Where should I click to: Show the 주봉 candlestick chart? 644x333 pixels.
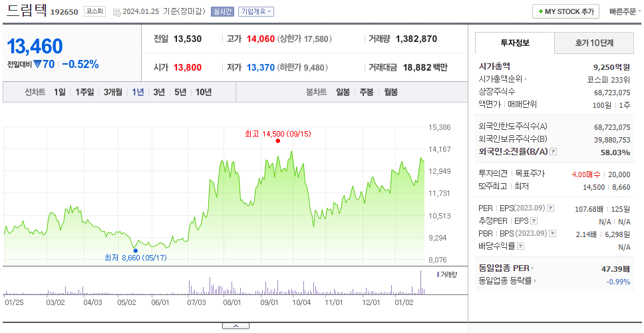[x=367, y=92]
